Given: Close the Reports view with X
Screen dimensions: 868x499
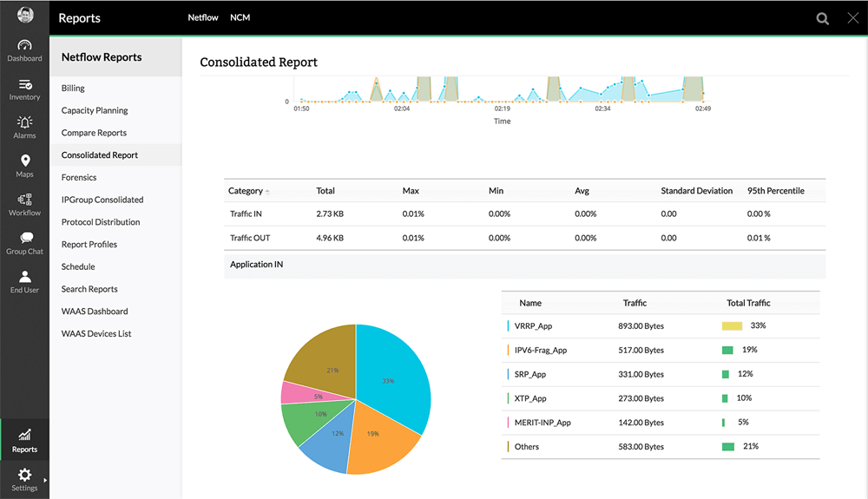Looking at the screenshot, I should pos(852,17).
